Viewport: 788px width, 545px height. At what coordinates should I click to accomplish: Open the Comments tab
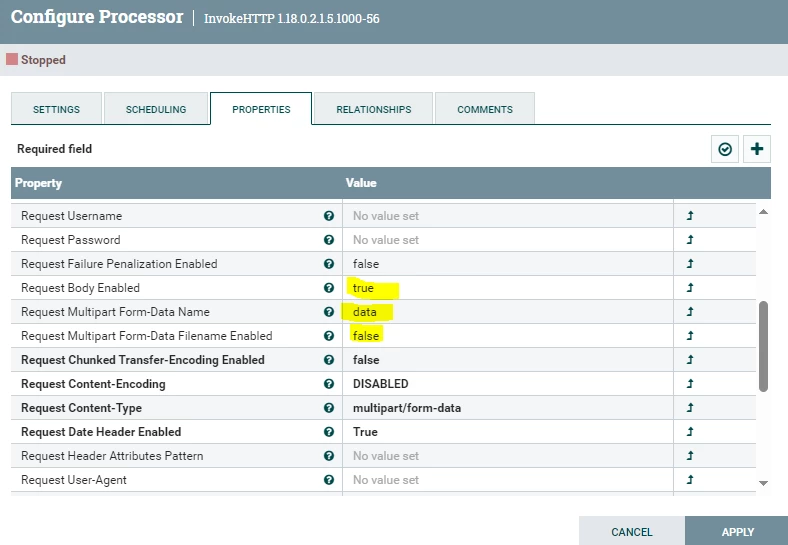point(484,109)
